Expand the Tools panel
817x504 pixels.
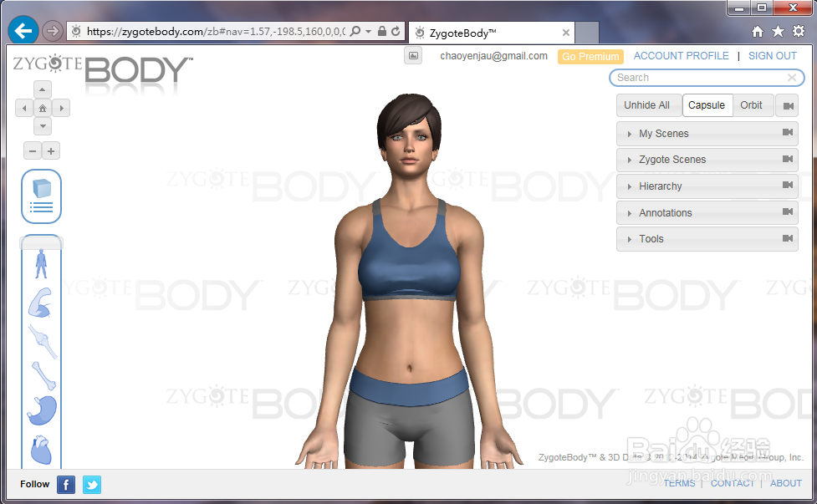click(707, 239)
